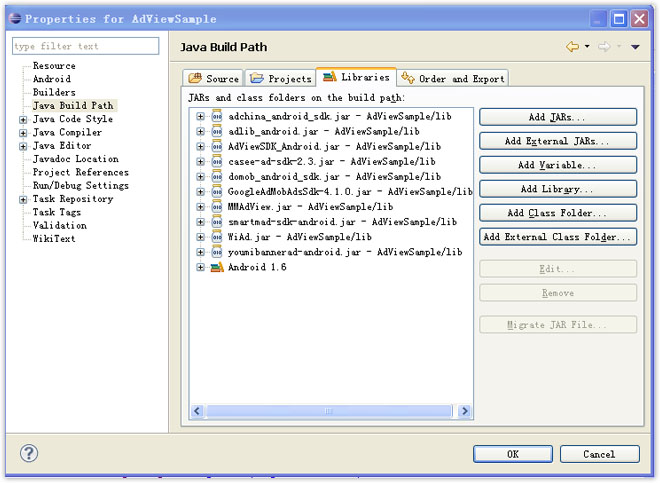Switch to the Source tab
The height and width of the screenshot is (483, 660).
pos(213,78)
